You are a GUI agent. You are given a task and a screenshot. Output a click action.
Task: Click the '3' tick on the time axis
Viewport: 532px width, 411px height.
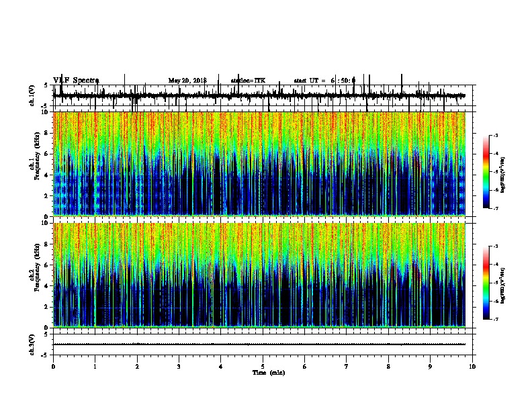179,367
